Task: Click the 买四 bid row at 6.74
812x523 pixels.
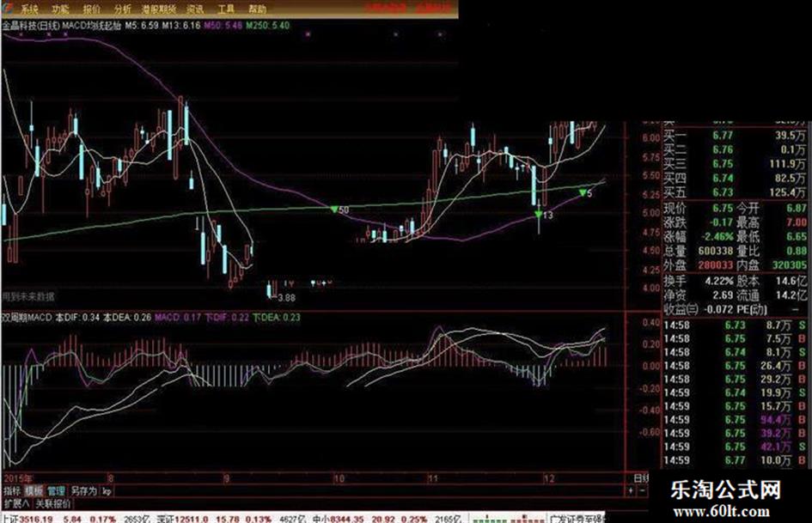Action: [x=735, y=178]
